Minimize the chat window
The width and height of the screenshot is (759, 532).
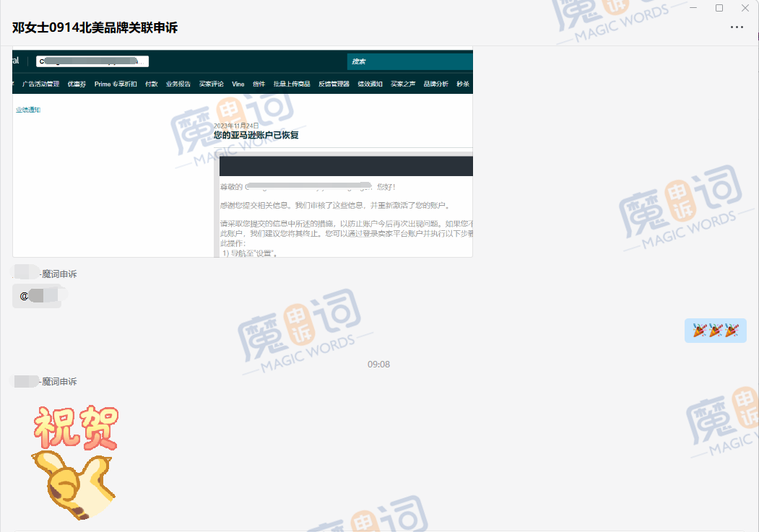click(x=693, y=8)
